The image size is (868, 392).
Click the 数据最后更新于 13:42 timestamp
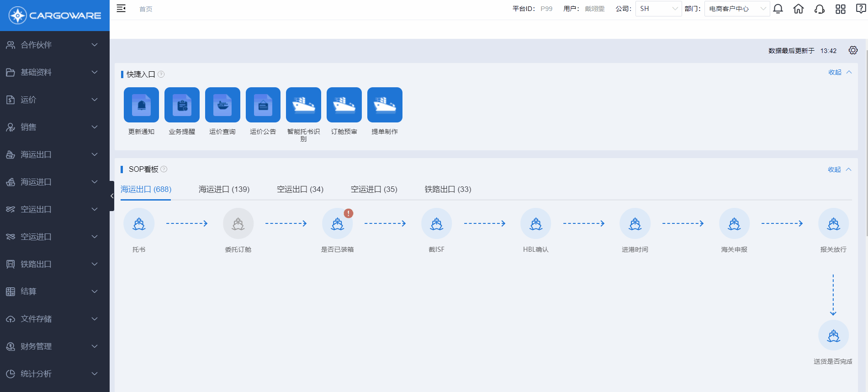802,51
